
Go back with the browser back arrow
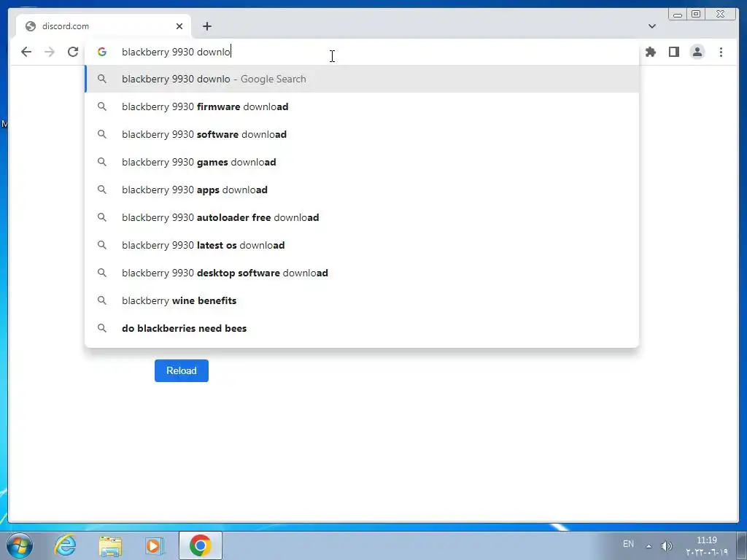tap(26, 52)
